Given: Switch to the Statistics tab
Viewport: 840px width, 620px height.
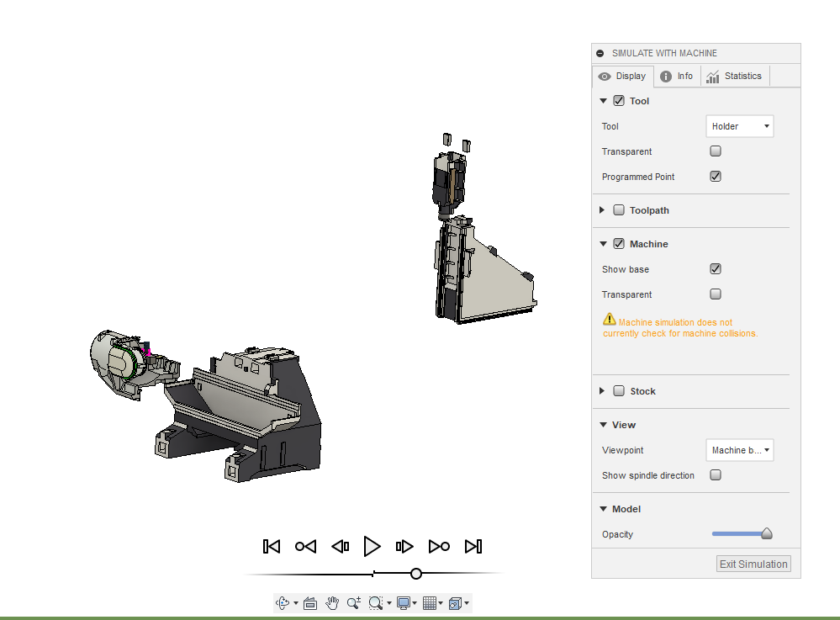Looking at the screenshot, I should click(734, 76).
